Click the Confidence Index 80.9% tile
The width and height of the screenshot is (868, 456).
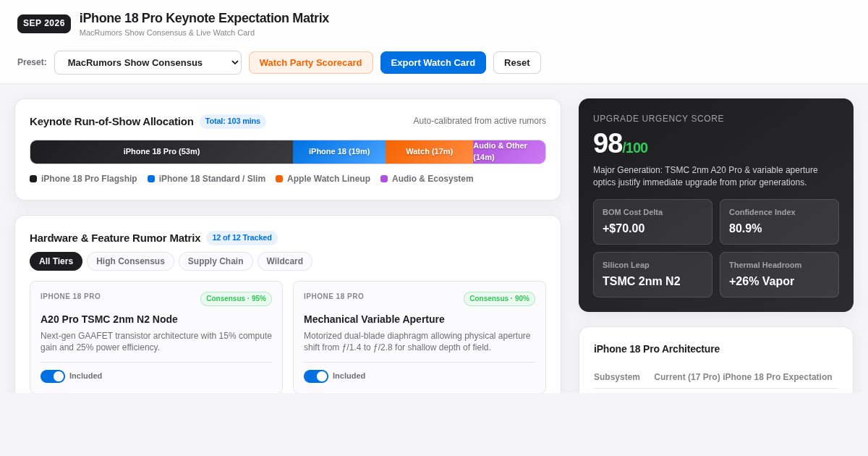[x=779, y=221]
